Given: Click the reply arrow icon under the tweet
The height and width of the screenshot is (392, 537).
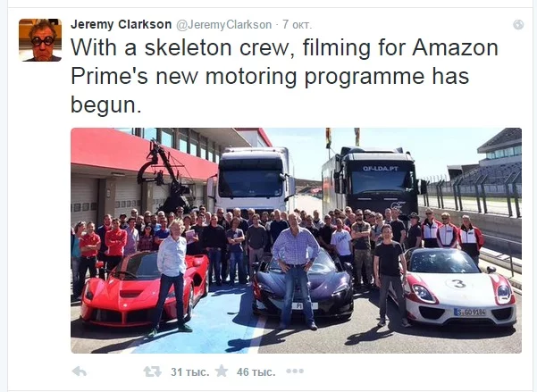Looking at the screenshot, I should 80,371.
